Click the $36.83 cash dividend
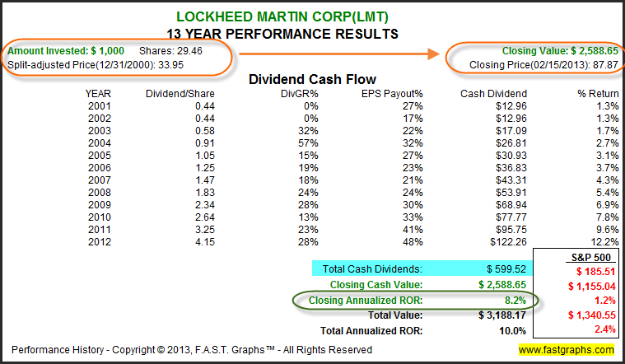 click(511, 168)
